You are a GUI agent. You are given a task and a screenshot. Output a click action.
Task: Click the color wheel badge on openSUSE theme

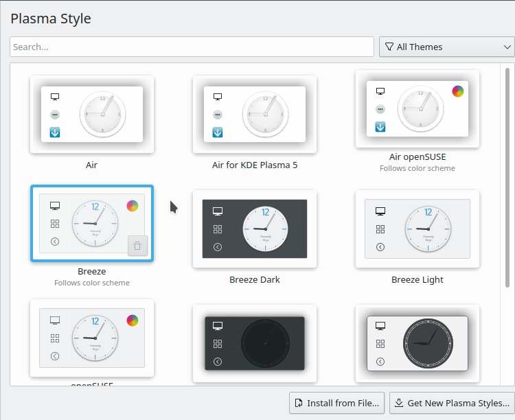(133, 320)
